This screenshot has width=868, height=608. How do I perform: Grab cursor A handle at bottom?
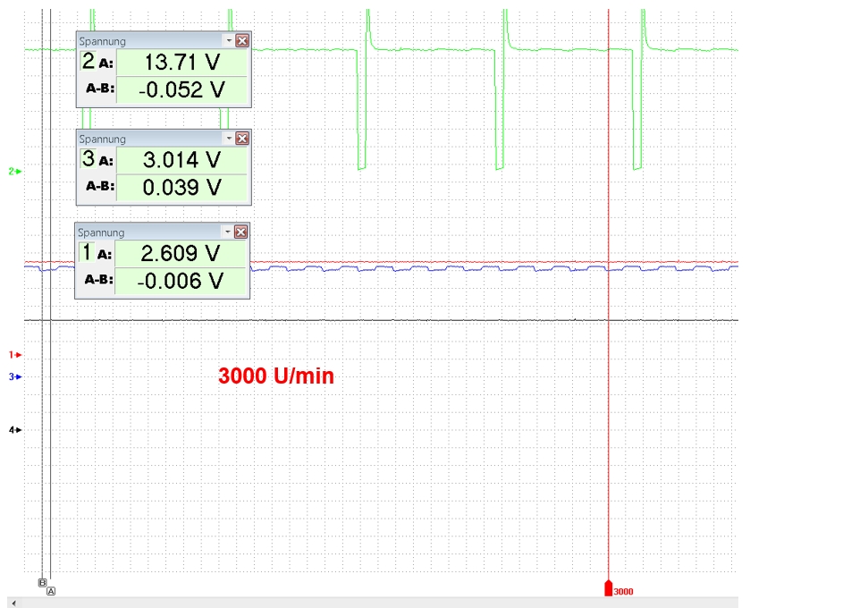[x=51, y=591]
